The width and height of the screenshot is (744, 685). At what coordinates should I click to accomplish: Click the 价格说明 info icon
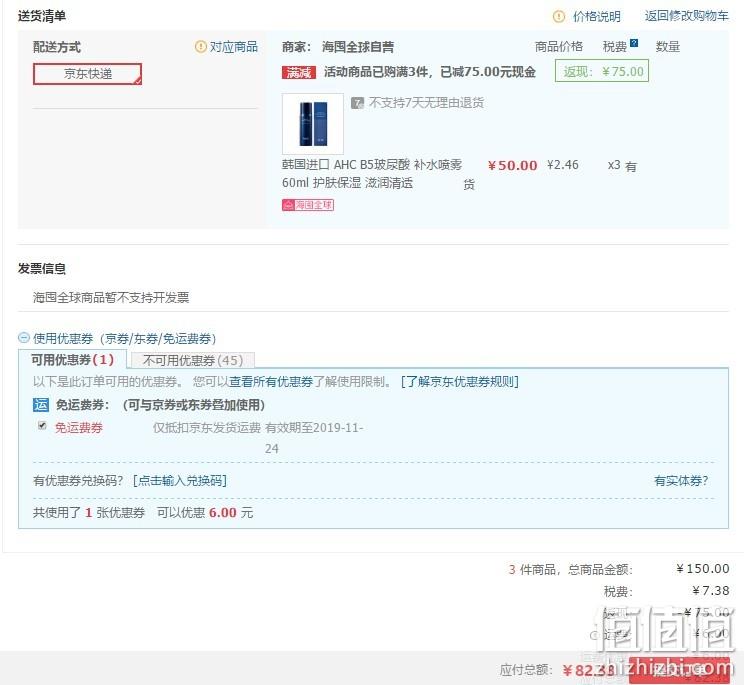click(x=559, y=17)
